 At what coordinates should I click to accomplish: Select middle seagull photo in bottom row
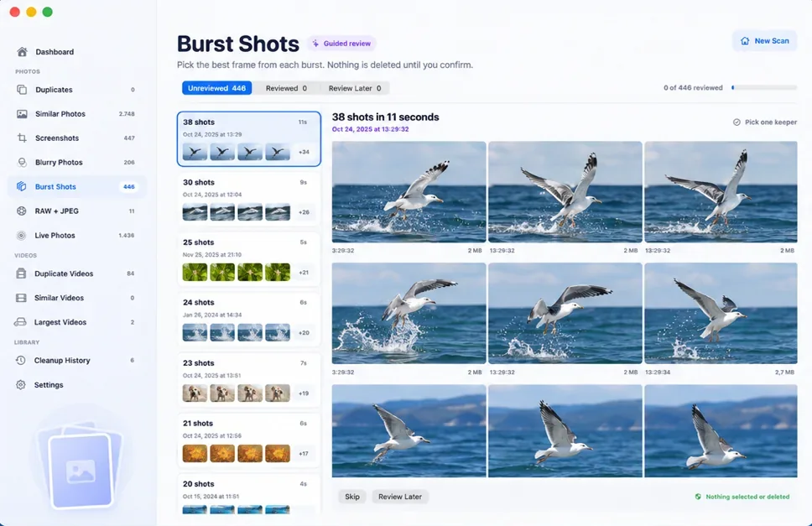[565, 430]
